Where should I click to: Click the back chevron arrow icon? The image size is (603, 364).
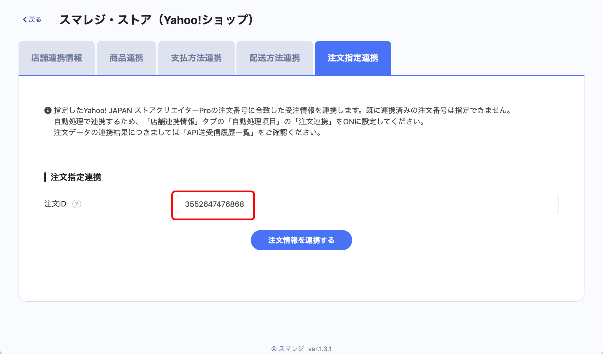(25, 19)
